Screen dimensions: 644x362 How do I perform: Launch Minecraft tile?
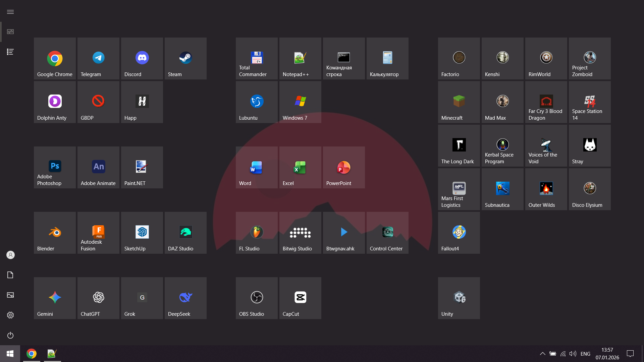pos(459,102)
